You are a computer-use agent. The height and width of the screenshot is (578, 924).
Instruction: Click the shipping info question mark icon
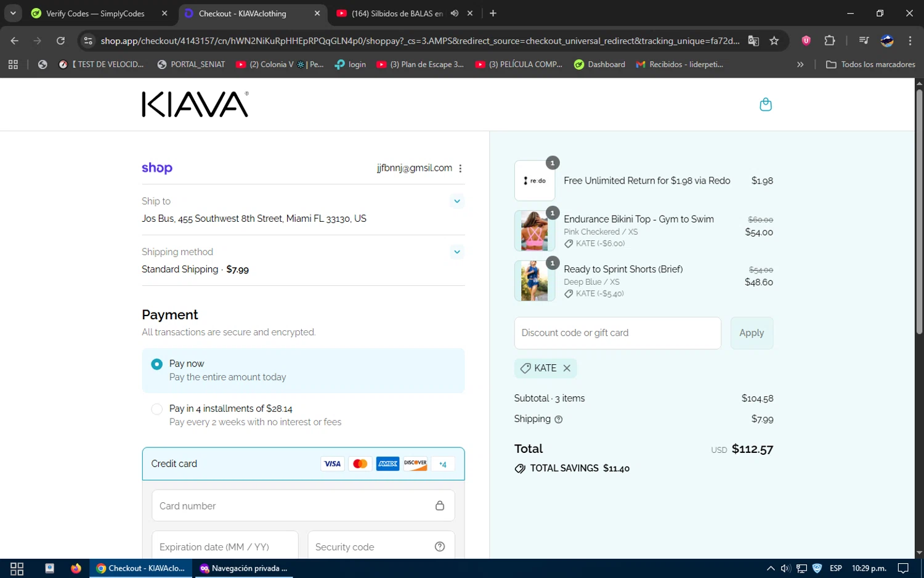click(559, 419)
